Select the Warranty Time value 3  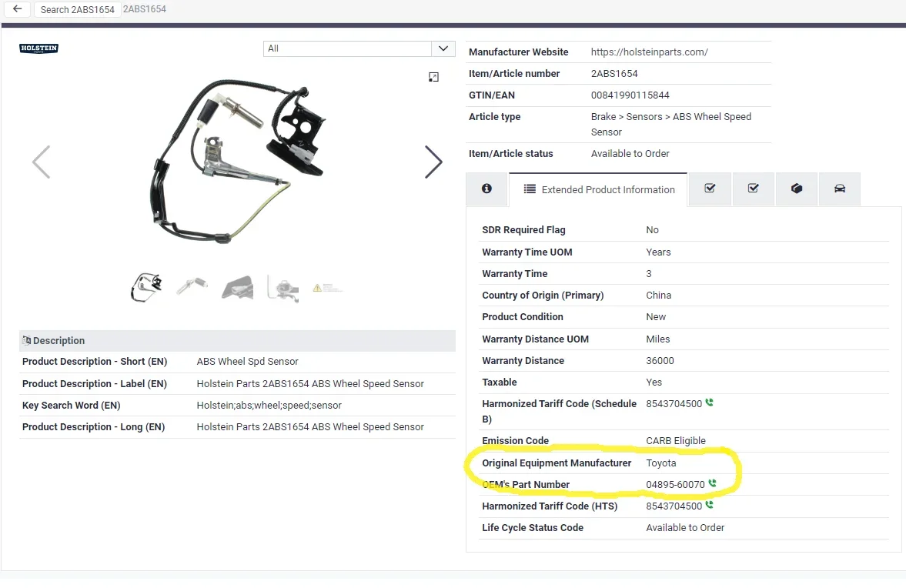[x=648, y=274]
